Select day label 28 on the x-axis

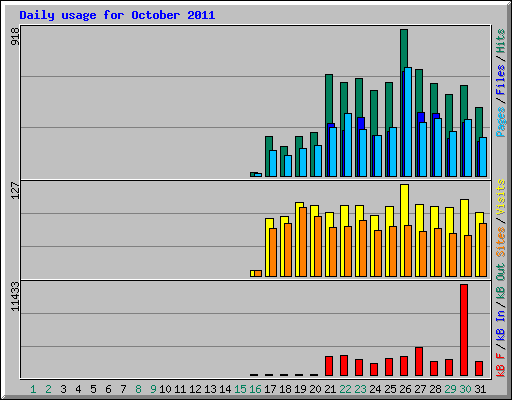[435, 389]
